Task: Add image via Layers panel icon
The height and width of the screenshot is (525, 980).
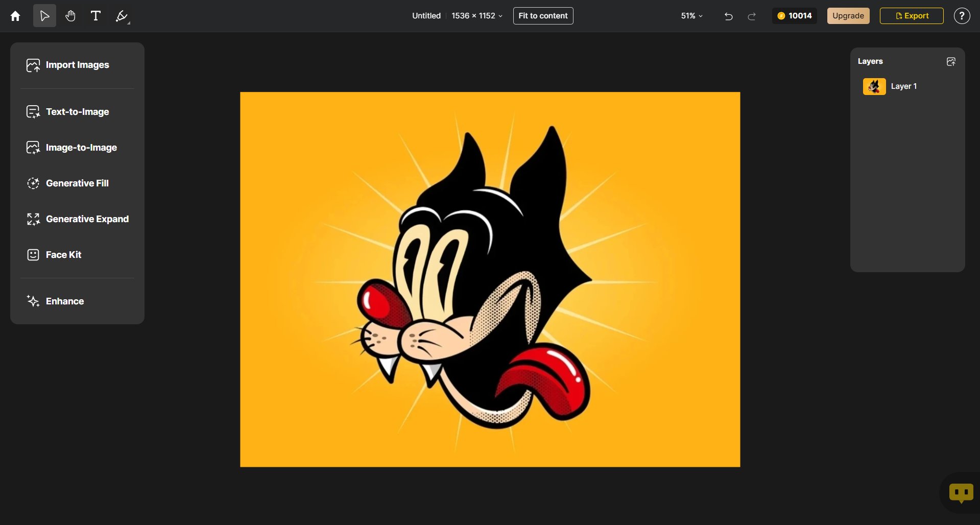Action: (x=951, y=62)
